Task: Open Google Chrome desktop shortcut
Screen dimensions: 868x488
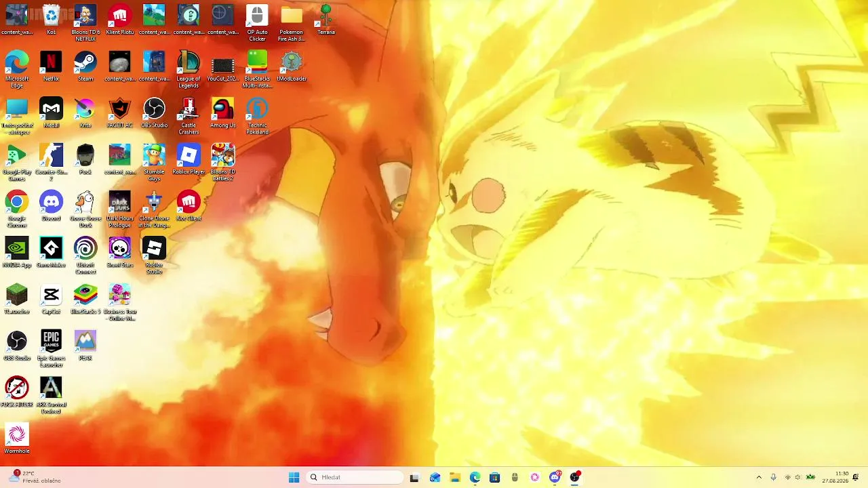Action: point(17,209)
